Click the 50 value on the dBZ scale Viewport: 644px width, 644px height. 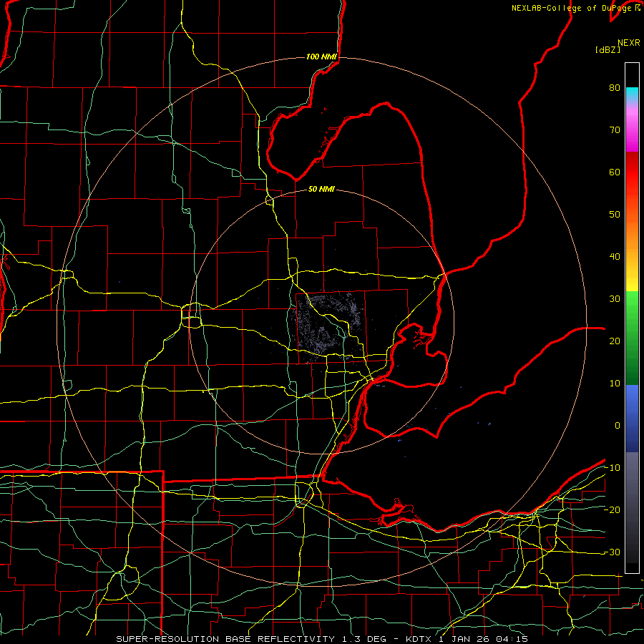coord(615,215)
